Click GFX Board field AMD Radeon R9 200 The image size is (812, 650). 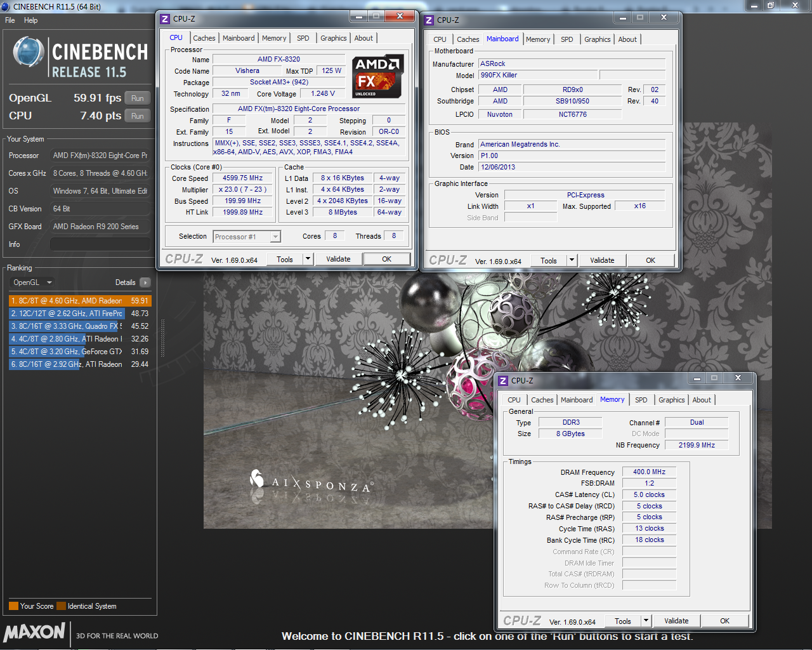100,227
